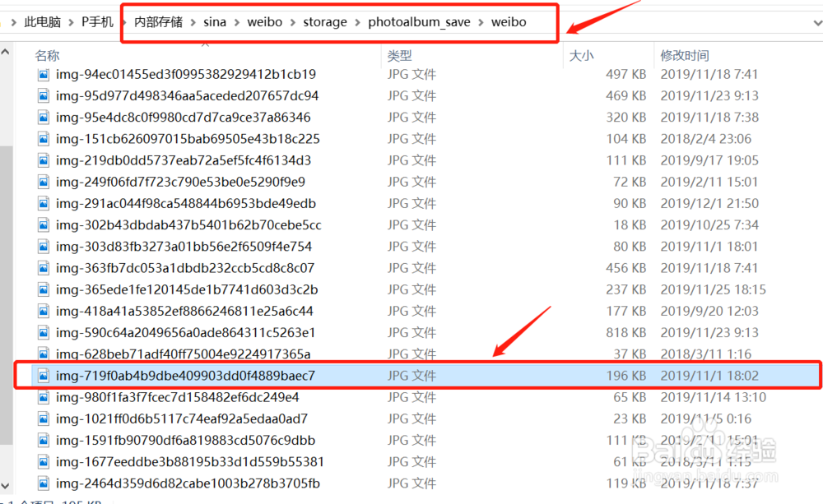Select file name img-719f0ab4b9dbe409903dd0f4889baec7
The height and width of the screenshot is (504, 823).
click(186, 376)
